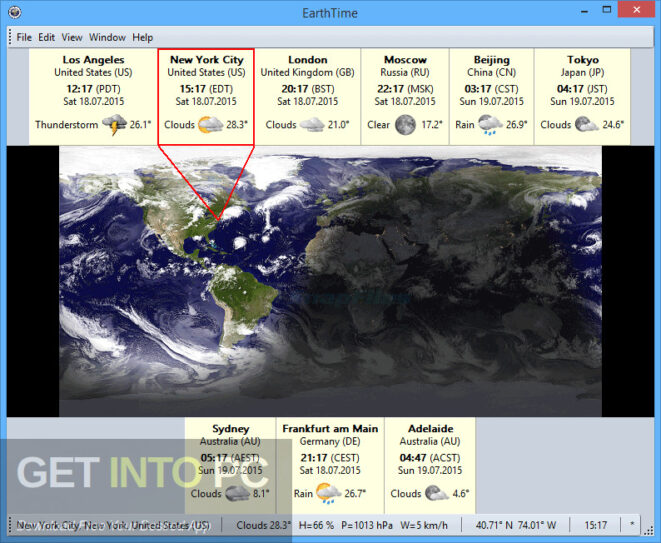Click Adelaide time 04:47 (ACST)
The width and height of the screenshot is (661, 543).
430,458
